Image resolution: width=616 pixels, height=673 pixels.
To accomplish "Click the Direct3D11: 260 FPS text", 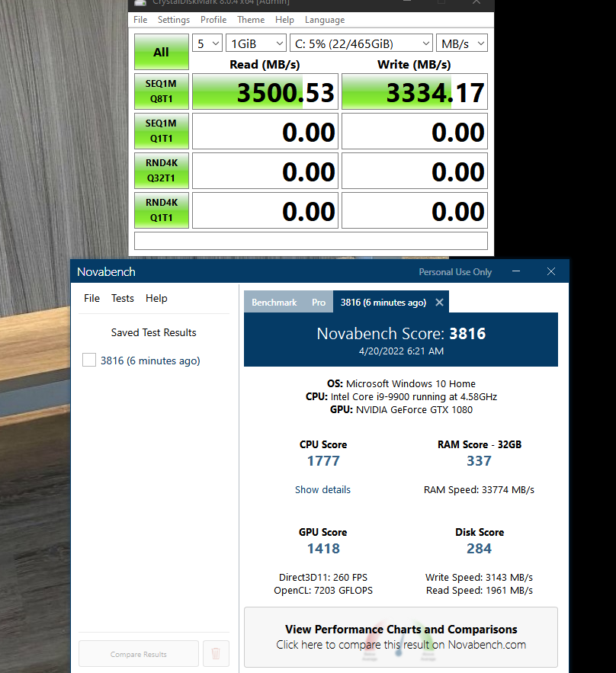I will point(323,577).
